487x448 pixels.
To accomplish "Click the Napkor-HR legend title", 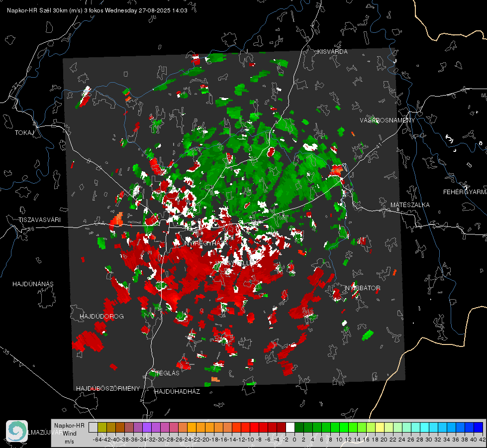I will tap(69, 426).
